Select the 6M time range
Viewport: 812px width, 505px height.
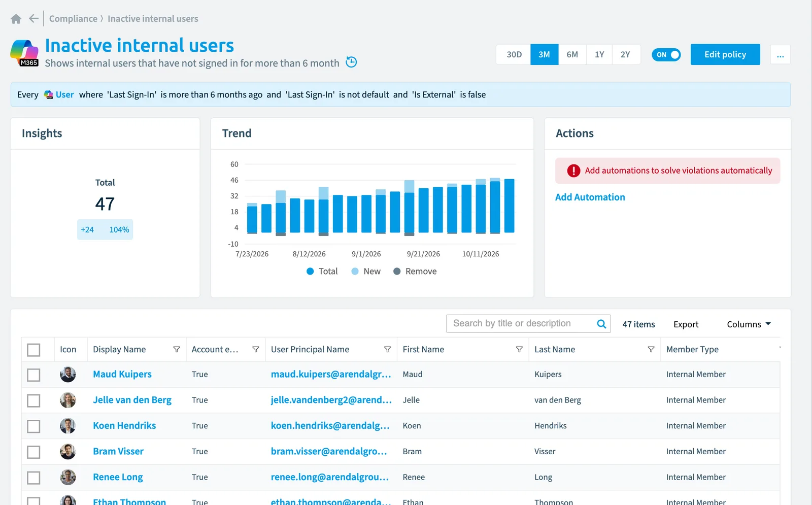tap(572, 54)
